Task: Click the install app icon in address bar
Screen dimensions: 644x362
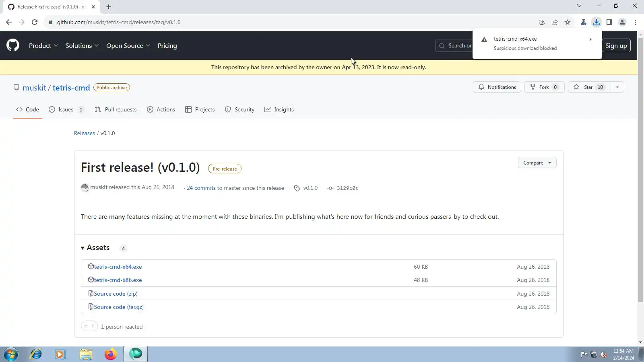Action: (542, 22)
